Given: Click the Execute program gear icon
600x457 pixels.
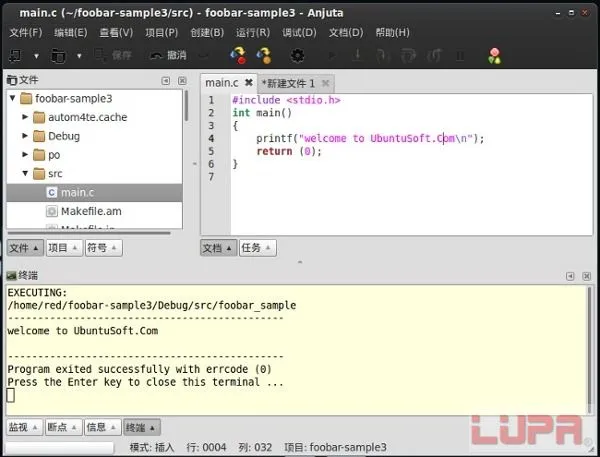Looking at the screenshot, I should tap(297, 56).
